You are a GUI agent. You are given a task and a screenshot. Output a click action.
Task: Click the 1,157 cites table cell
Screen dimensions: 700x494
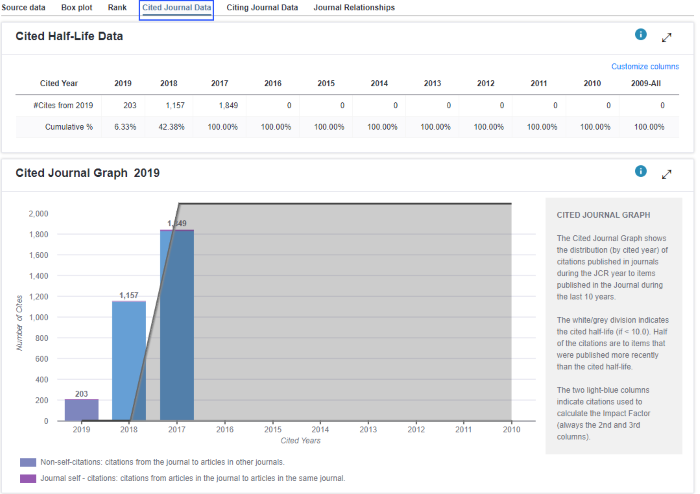tap(175, 105)
